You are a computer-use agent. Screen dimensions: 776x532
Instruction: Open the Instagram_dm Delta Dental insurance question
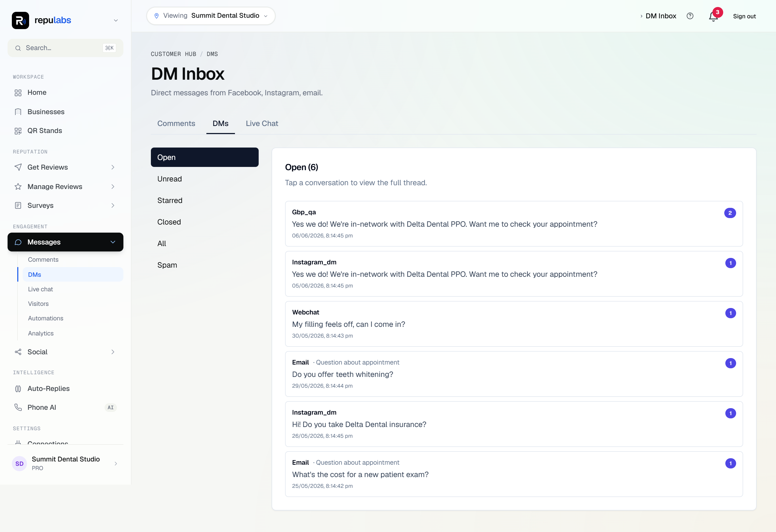(x=514, y=424)
